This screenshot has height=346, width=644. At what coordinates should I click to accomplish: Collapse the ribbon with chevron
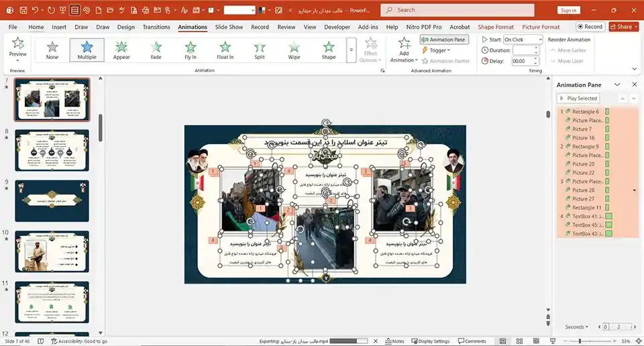[x=635, y=69]
